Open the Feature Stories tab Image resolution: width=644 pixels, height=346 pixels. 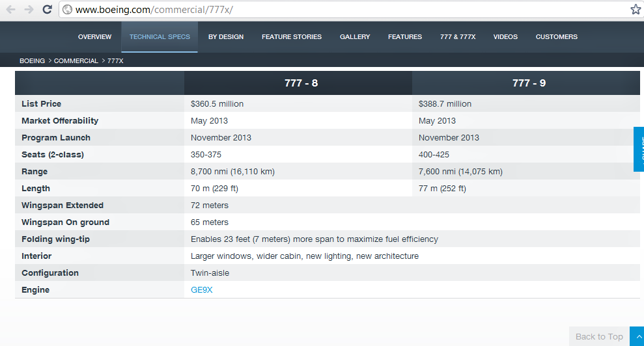(x=292, y=37)
